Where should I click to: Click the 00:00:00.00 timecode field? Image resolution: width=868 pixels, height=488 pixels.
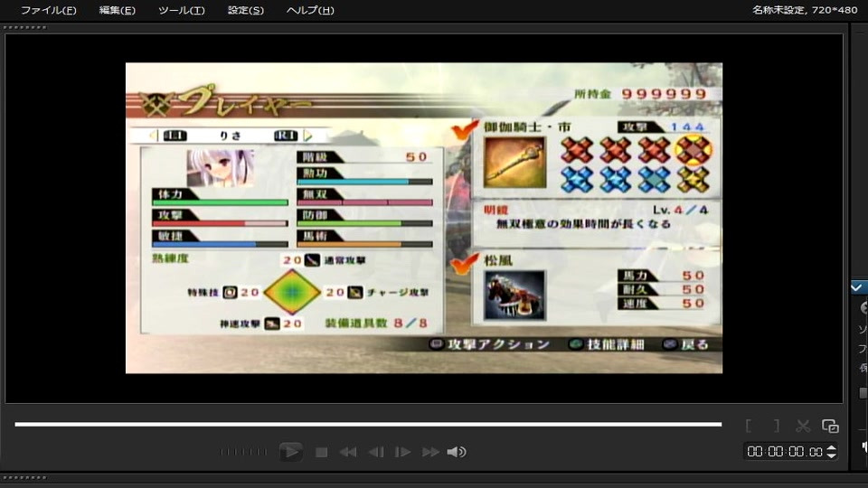[785, 452]
